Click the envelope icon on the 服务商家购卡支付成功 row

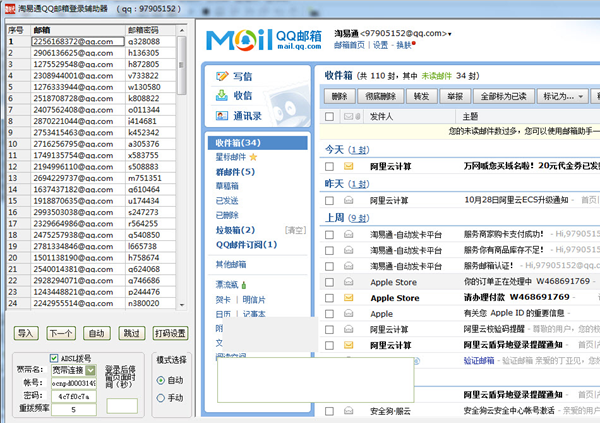[349, 234]
